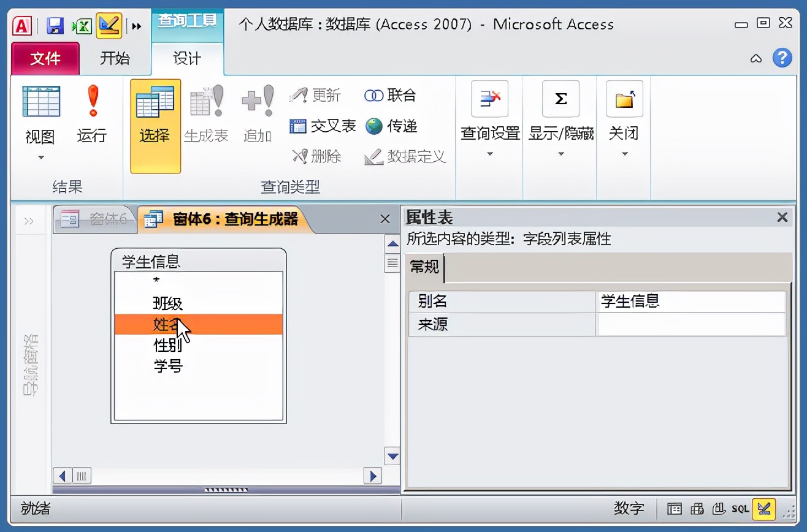Viewport: 807px width, 532px height.
Task: Choose the 交叉表 crosstab query type
Action: click(322, 126)
